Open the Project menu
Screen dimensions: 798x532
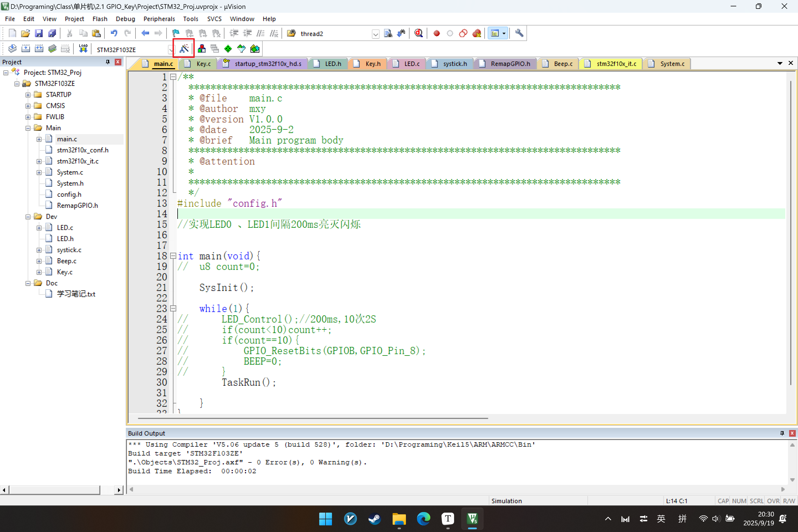74,19
